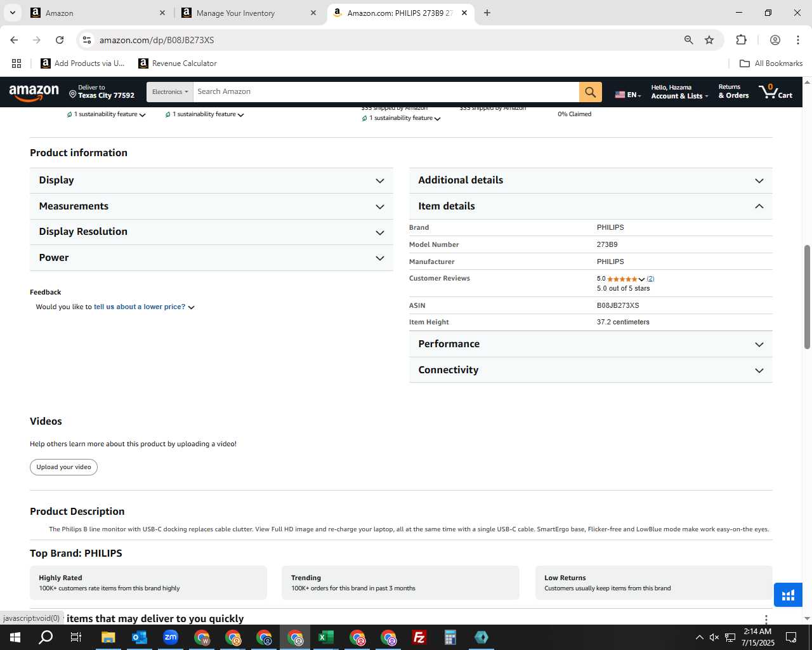The image size is (812, 650).
Task: Open Excel from taskbar
Action: pos(326,637)
